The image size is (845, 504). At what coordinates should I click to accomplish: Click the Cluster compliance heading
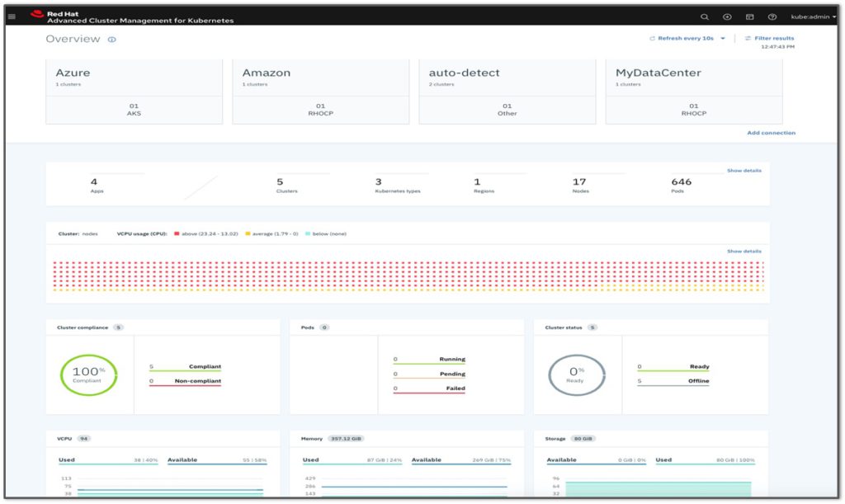pos(83,327)
